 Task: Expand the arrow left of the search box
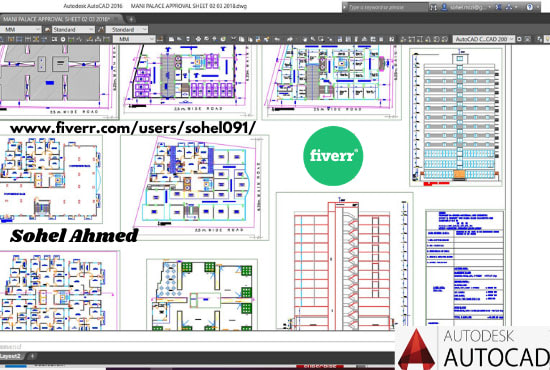pos(345,7)
